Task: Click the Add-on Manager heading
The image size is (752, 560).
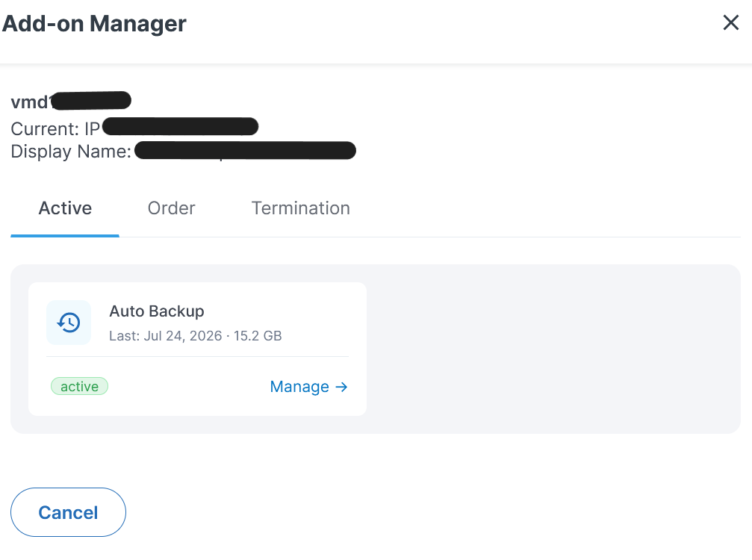Action: [94, 23]
